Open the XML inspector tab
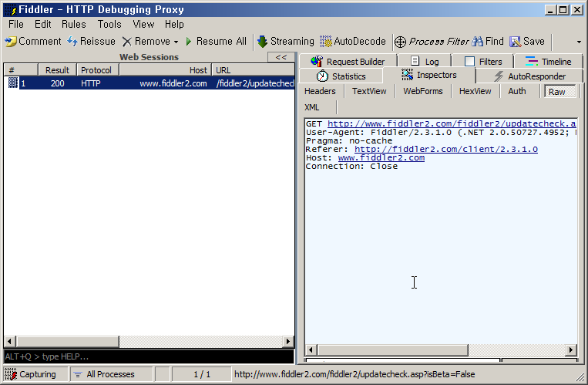This screenshot has width=588, height=385. coord(312,107)
